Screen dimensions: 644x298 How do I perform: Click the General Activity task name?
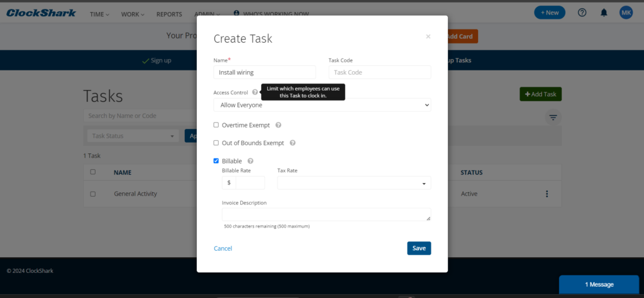(x=136, y=194)
